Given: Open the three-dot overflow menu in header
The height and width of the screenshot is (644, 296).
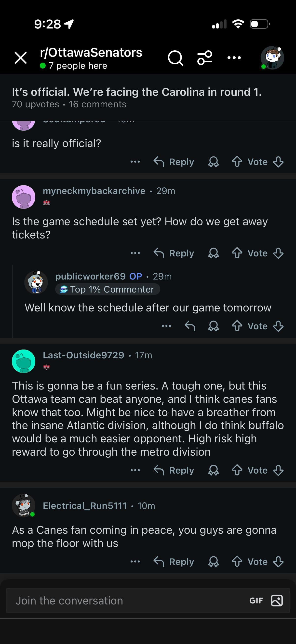Looking at the screenshot, I should coord(234,58).
